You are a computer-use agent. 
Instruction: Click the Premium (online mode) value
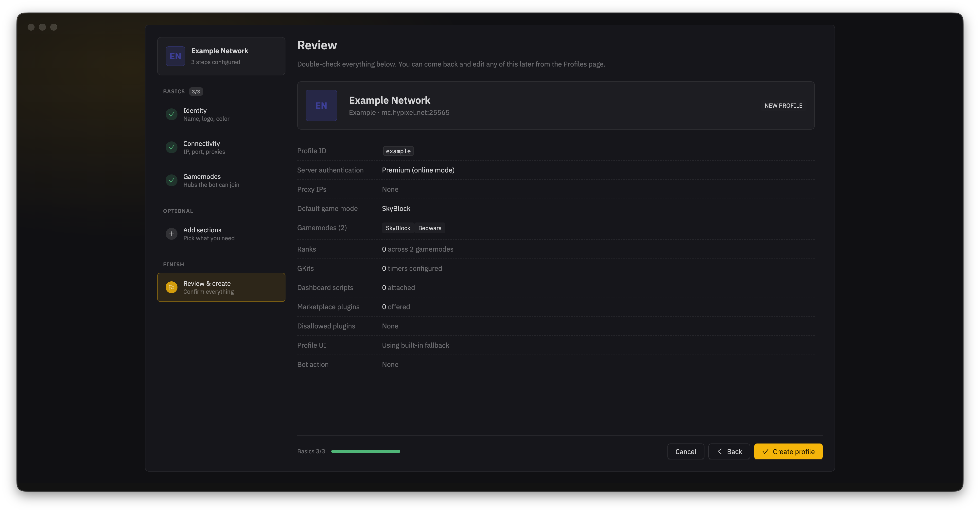click(418, 170)
